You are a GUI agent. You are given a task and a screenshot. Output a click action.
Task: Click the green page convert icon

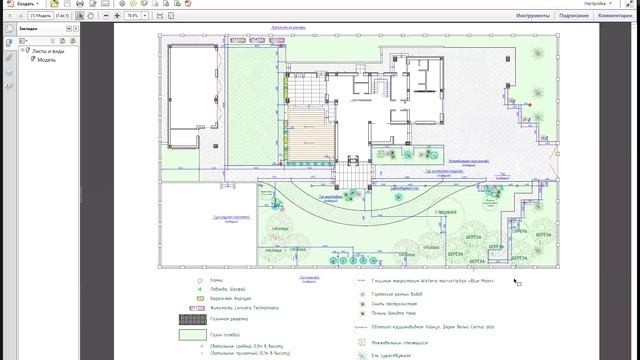click(177, 4)
